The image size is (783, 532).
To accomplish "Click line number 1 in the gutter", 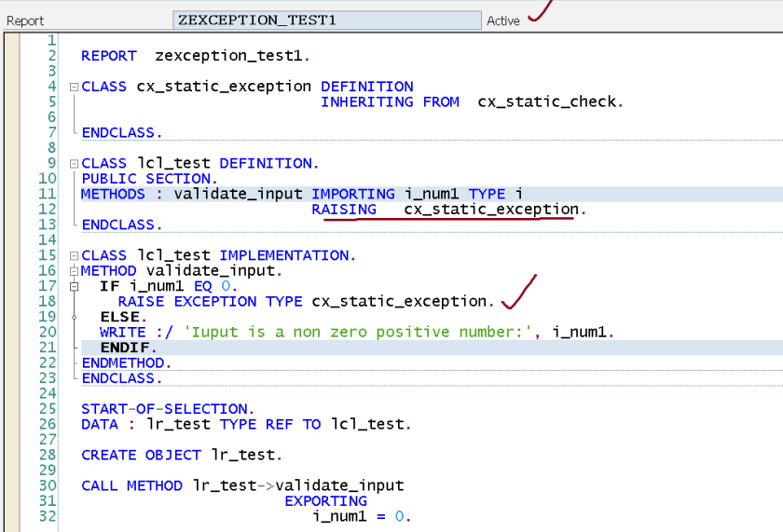I will [x=51, y=41].
